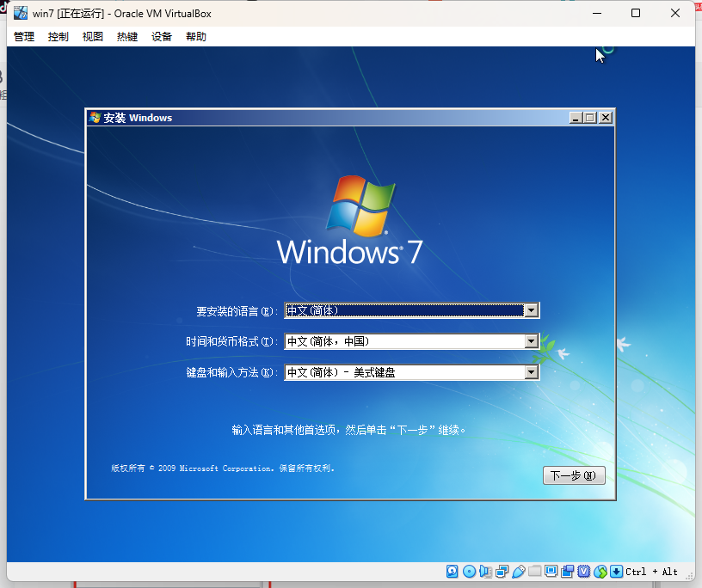This screenshot has width=702, height=588.
Task: Click the display settings status icon
Action: (x=551, y=571)
